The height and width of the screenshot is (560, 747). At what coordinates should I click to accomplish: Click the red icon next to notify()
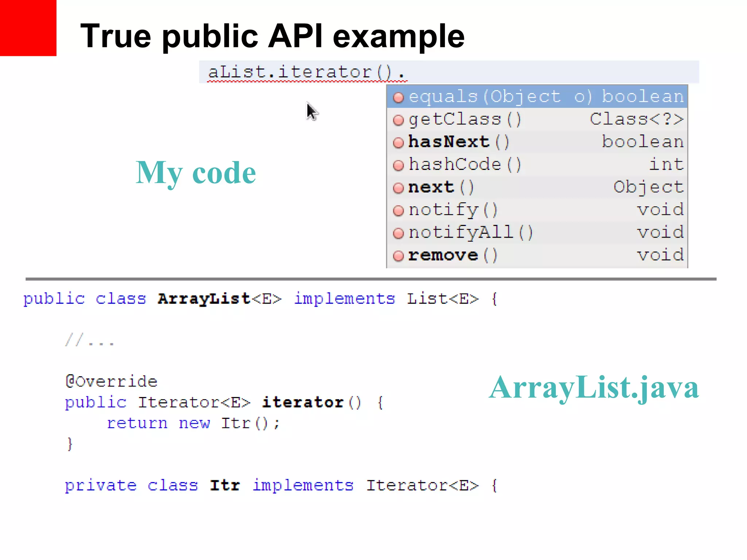click(x=398, y=210)
